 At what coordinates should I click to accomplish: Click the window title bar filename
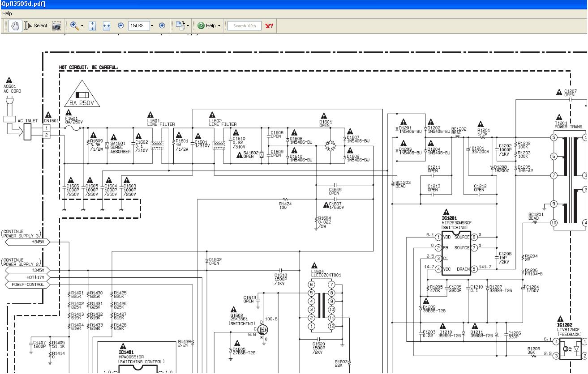coord(22,4)
